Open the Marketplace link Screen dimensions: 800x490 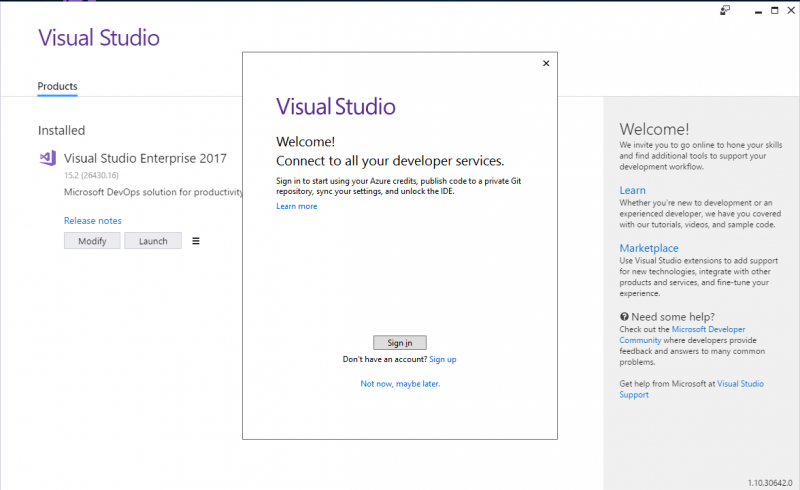click(648, 248)
